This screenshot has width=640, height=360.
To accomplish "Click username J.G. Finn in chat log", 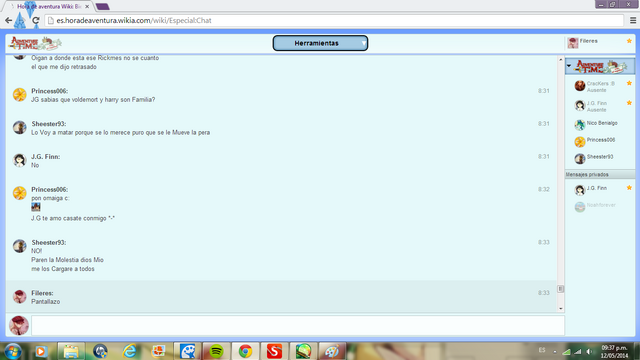I will pyautogui.click(x=45, y=157).
